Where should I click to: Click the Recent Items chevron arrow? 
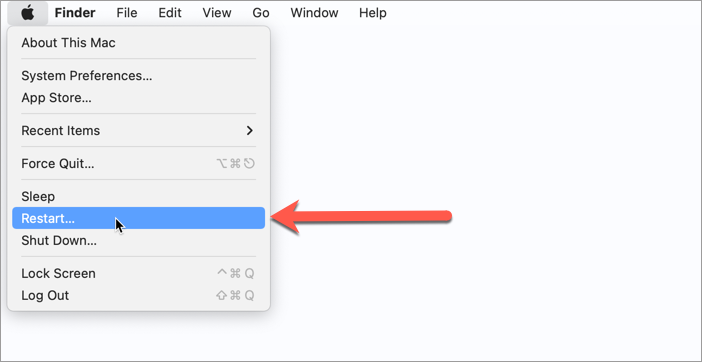click(x=250, y=131)
